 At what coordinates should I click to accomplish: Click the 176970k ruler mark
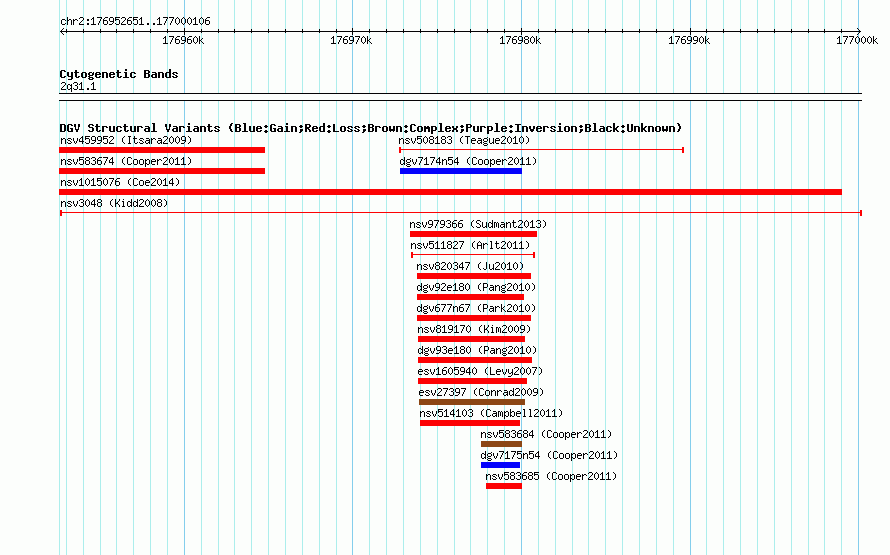click(351, 40)
